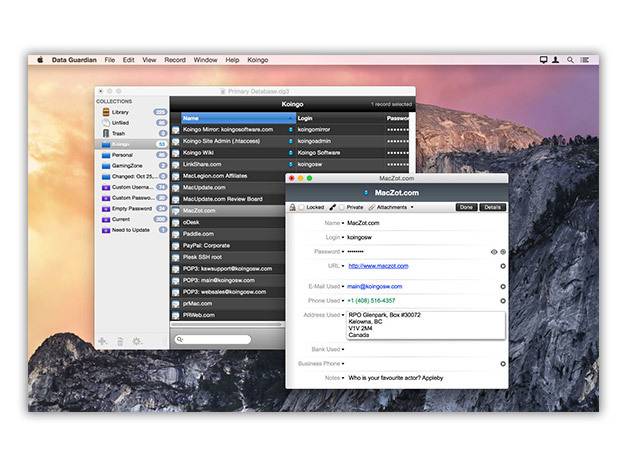Click the action icon beside E-Mail Used field
Viewport: 630px width, 473px height.
pyautogui.click(x=502, y=286)
